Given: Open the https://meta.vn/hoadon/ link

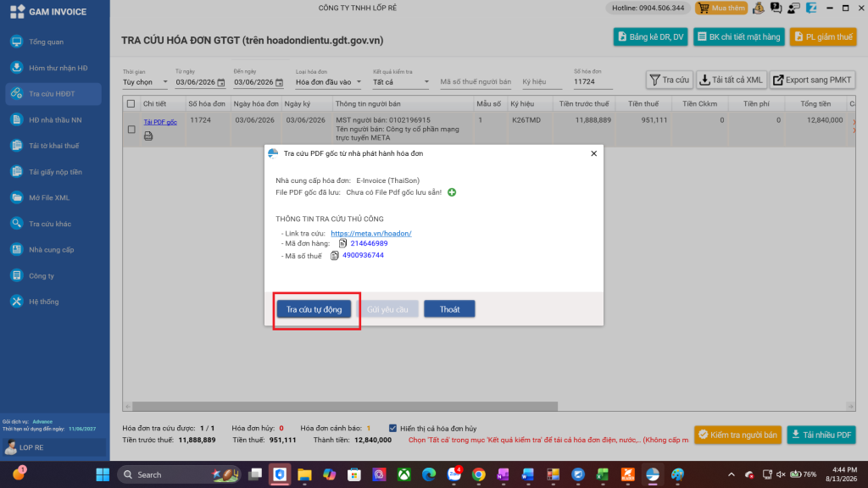Looking at the screenshot, I should tap(371, 234).
